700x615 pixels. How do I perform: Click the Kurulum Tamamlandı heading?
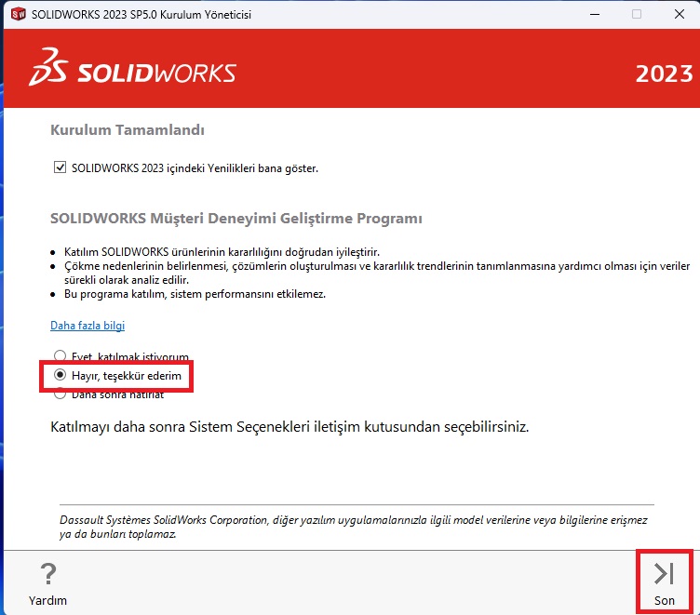127,131
